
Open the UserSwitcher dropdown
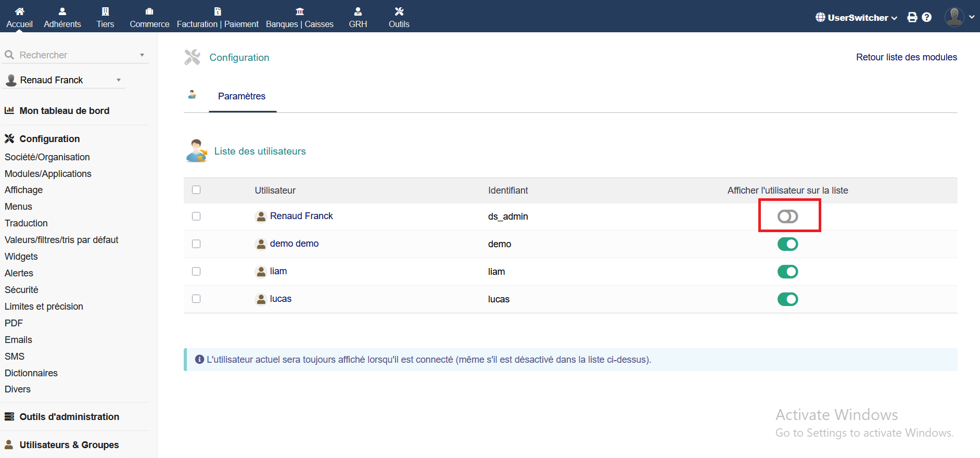coord(856,18)
